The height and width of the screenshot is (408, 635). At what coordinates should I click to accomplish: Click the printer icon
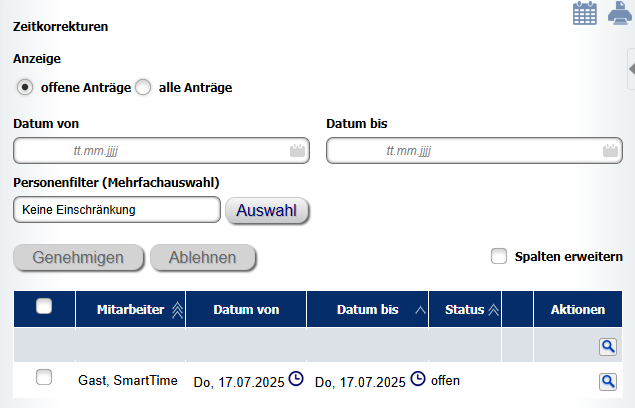[620, 13]
